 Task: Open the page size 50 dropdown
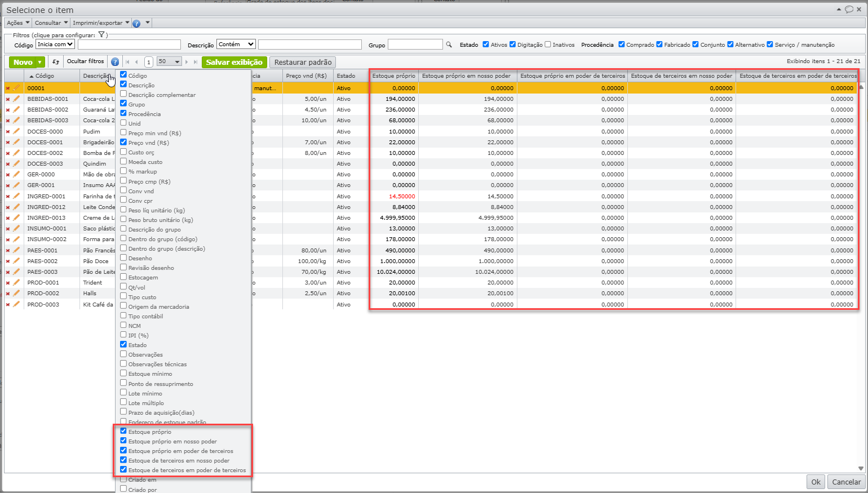(x=169, y=62)
